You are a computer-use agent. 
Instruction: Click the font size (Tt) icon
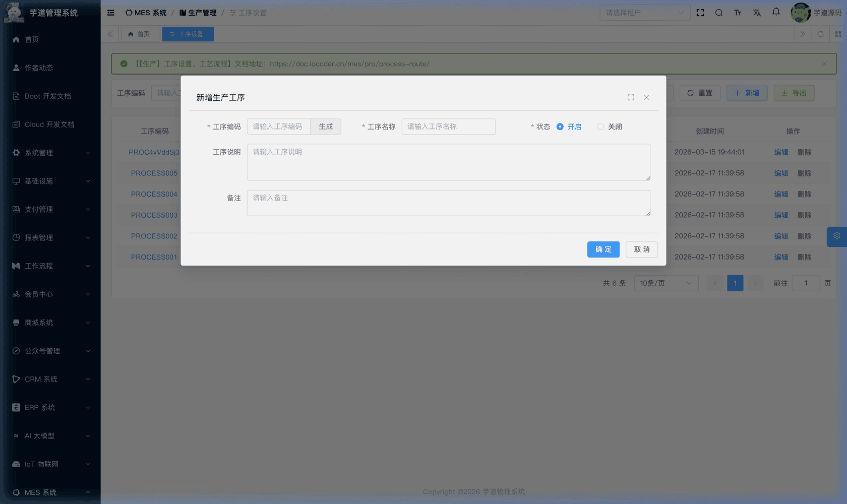click(x=738, y=13)
